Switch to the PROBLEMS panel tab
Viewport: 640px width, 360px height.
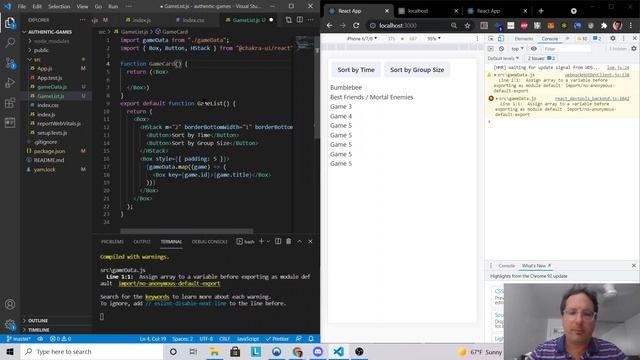[112, 242]
